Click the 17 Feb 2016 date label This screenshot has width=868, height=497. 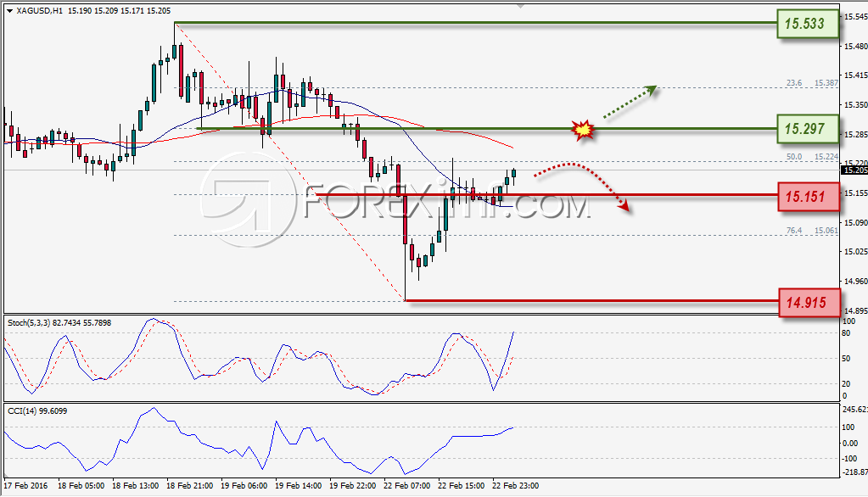tap(25, 486)
